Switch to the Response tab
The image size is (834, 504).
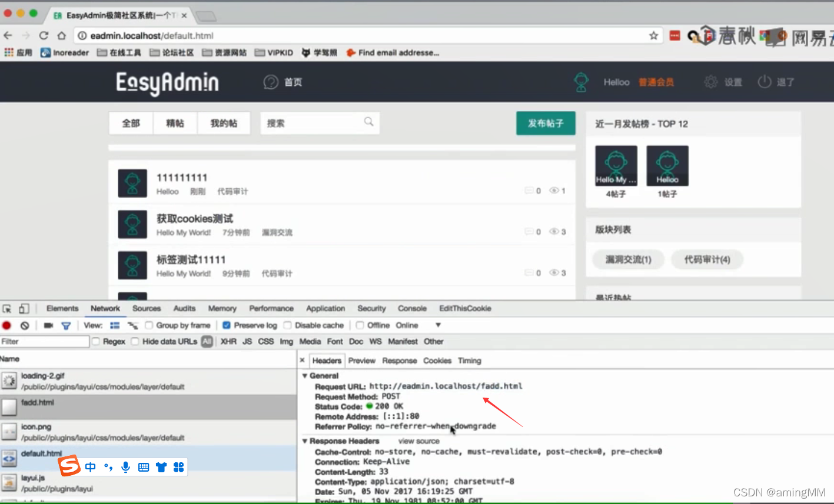(x=400, y=361)
